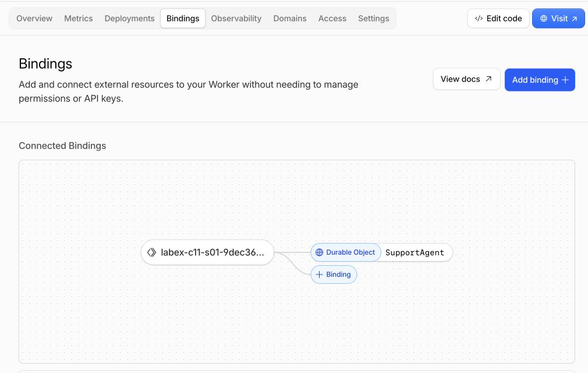Image resolution: width=588 pixels, height=373 pixels.
Task: Open the Domains tab
Action: pos(290,19)
